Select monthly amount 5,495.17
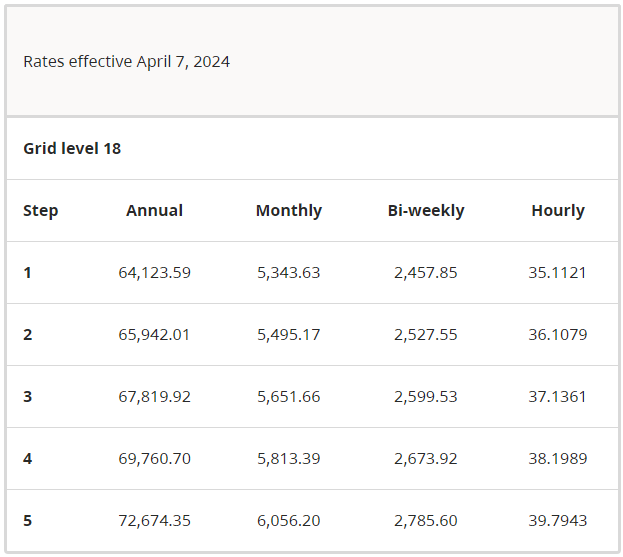The image size is (623, 557). click(x=288, y=335)
